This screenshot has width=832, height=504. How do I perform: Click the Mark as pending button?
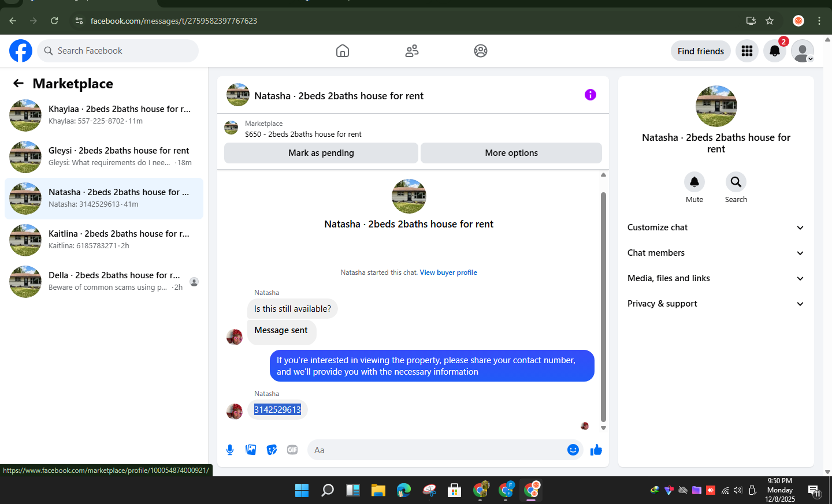click(321, 153)
